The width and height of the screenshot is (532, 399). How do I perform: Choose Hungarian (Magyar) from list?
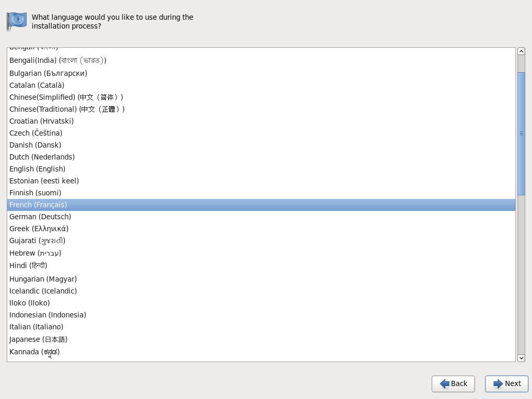coord(43,279)
